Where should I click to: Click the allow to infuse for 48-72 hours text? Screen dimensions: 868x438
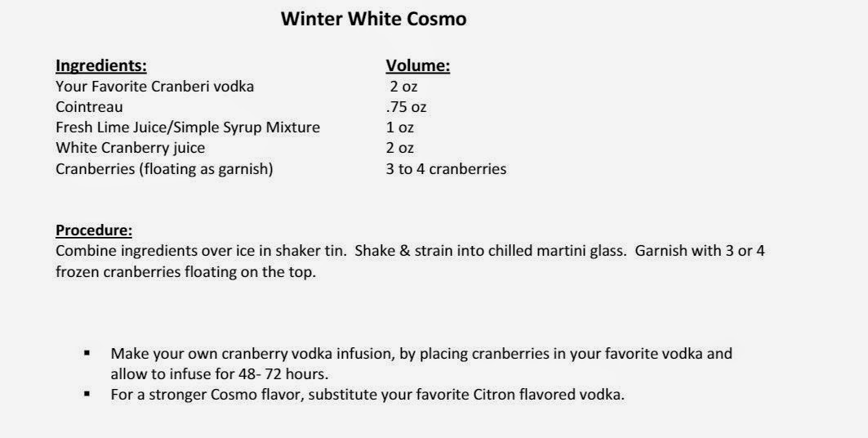(x=219, y=374)
